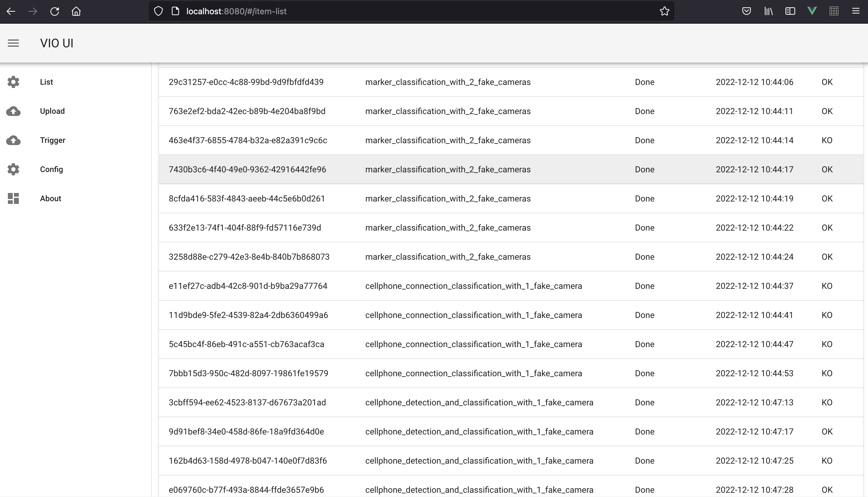This screenshot has height=497, width=868.
Task: Go to the Config menu item
Action: pos(76,169)
